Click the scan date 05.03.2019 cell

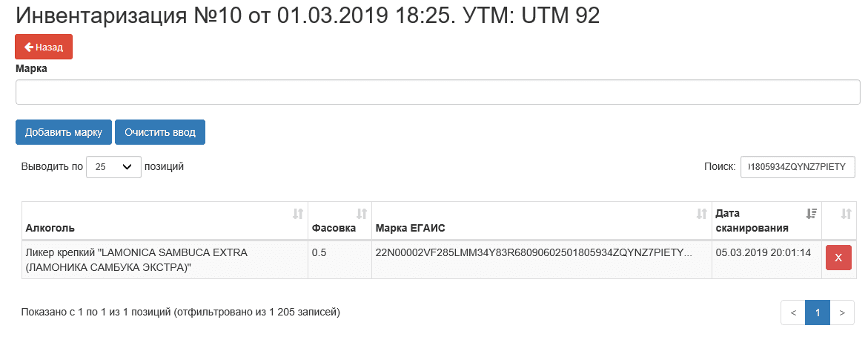click(x=762, y=253)
